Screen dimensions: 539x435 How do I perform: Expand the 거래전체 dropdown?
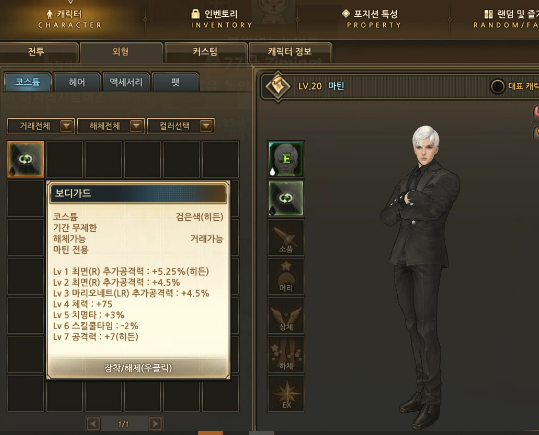41,126
